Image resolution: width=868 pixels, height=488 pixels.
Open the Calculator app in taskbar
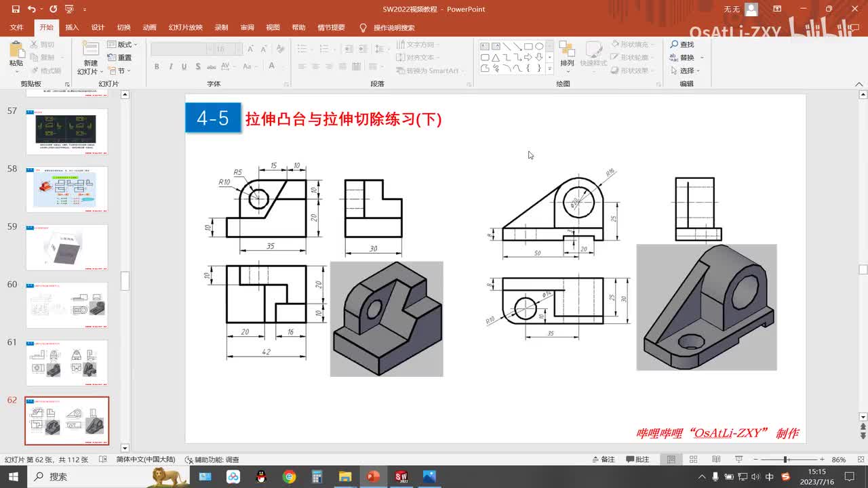pos(317,476)
